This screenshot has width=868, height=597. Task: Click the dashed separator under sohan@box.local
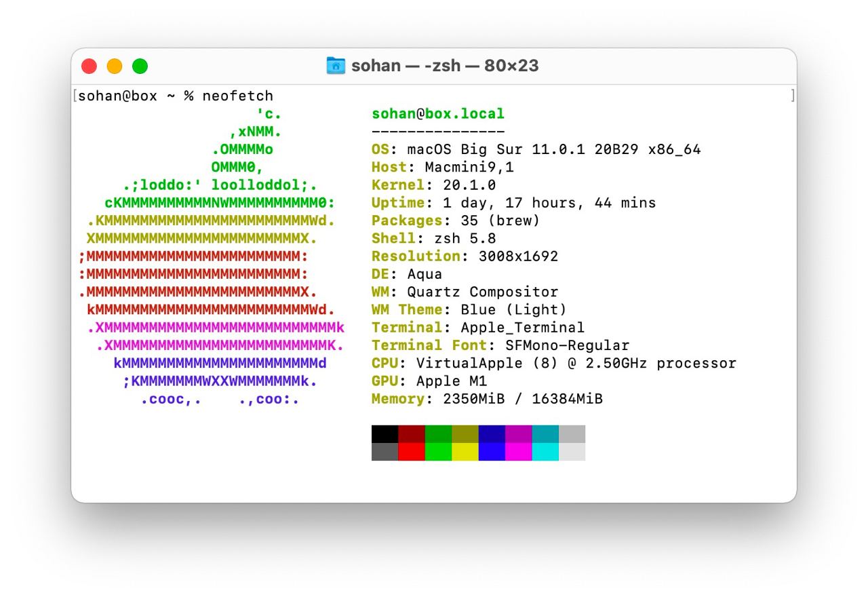(x=438, y=132)
